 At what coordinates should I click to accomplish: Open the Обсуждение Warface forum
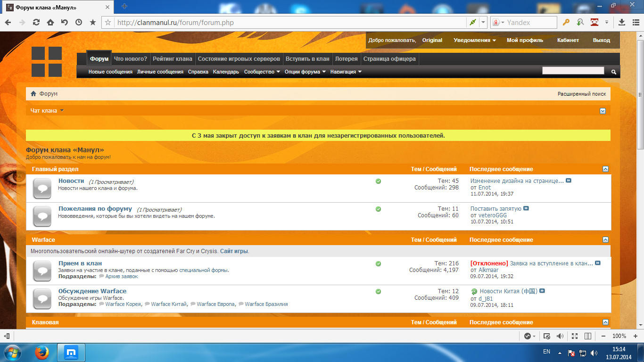tap(92, 291)
